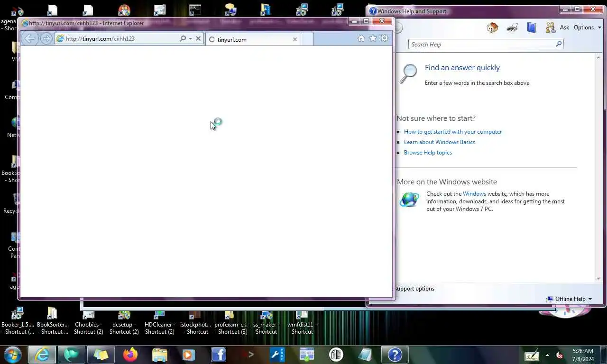Open the media player icon on taskbar

coord(189,355)
